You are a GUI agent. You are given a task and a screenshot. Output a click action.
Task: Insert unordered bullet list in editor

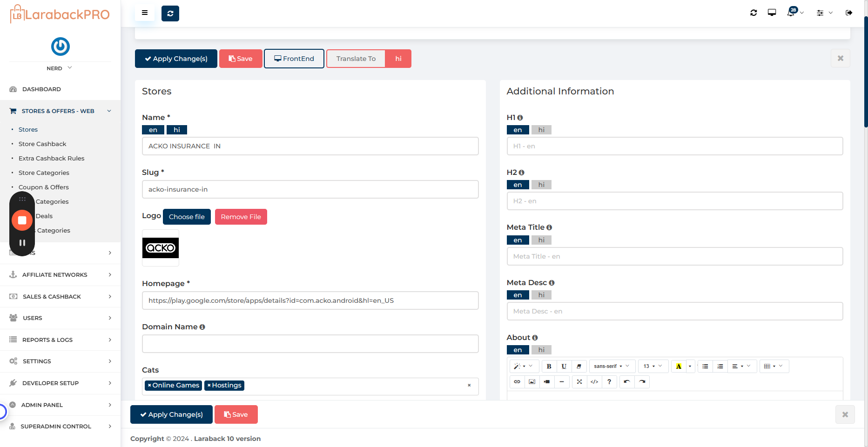pos(706,367)
